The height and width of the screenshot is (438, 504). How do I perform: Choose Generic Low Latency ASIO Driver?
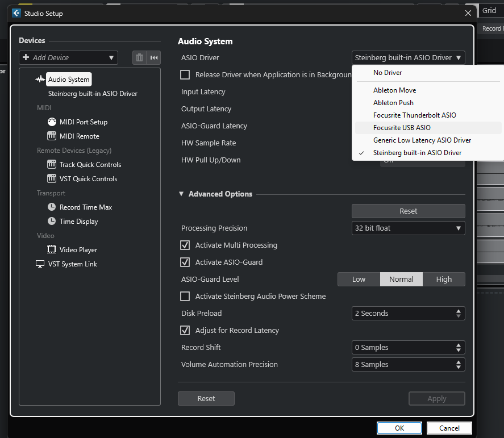[428, 140]
